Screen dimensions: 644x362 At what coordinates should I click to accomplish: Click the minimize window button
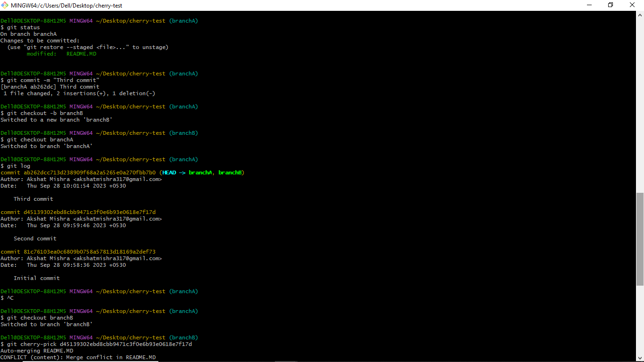(589, 5)
